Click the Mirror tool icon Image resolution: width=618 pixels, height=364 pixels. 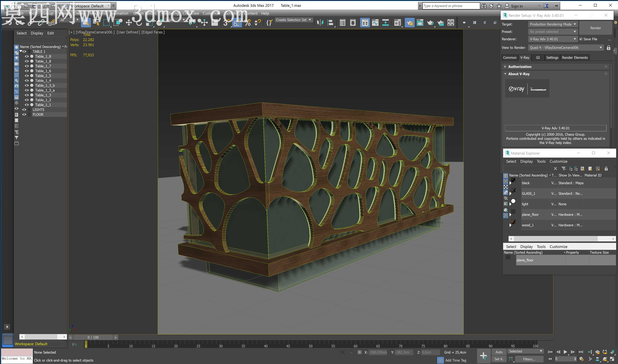pos(320,23)
